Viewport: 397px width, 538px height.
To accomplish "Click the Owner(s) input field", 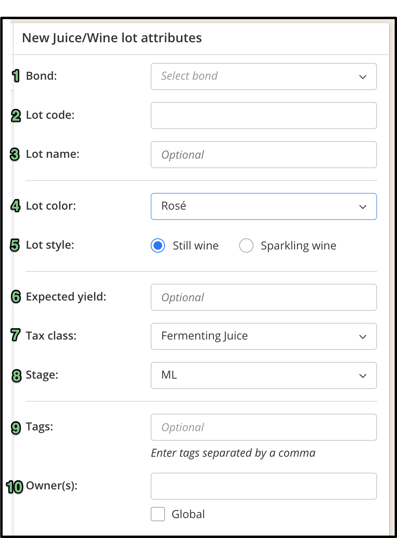I will (264, 486).
